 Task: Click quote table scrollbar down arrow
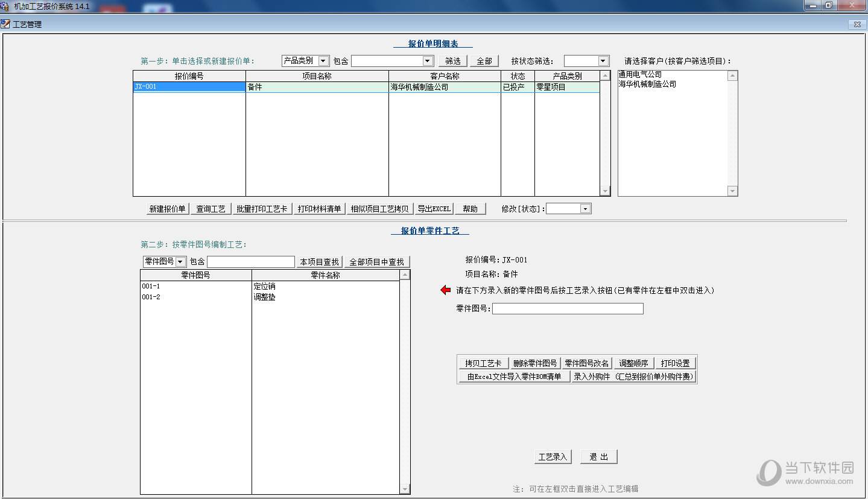click(605, 191)
